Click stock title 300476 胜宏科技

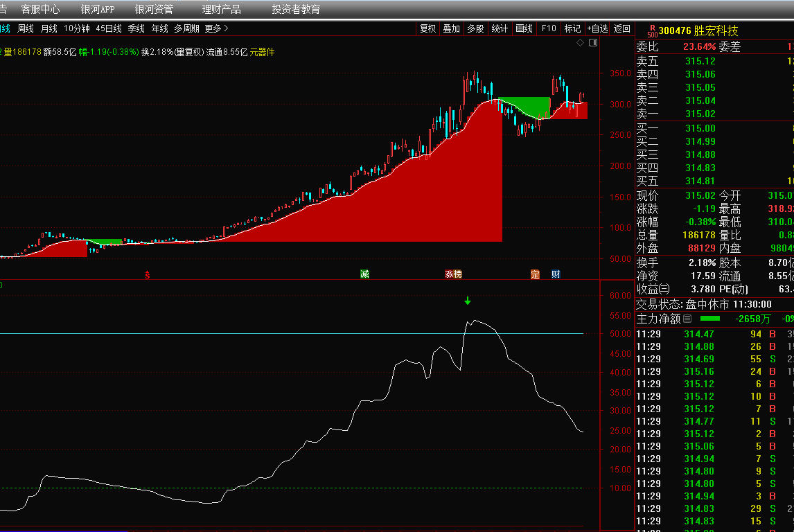click(698, 31)
